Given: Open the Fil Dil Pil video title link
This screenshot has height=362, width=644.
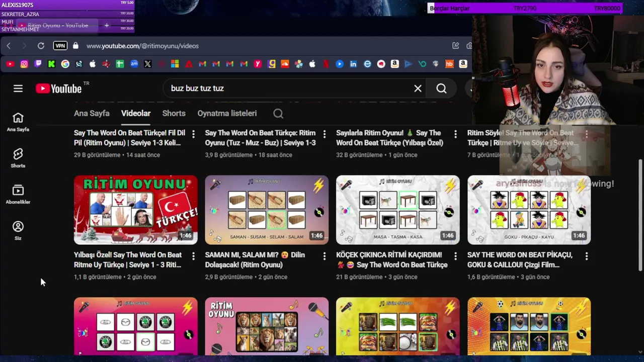Looking at the screenshot, I should [129, 138].
